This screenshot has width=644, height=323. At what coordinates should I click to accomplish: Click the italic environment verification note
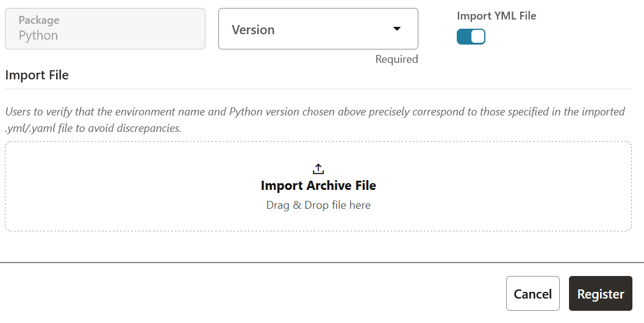click(x=315, y=120)
